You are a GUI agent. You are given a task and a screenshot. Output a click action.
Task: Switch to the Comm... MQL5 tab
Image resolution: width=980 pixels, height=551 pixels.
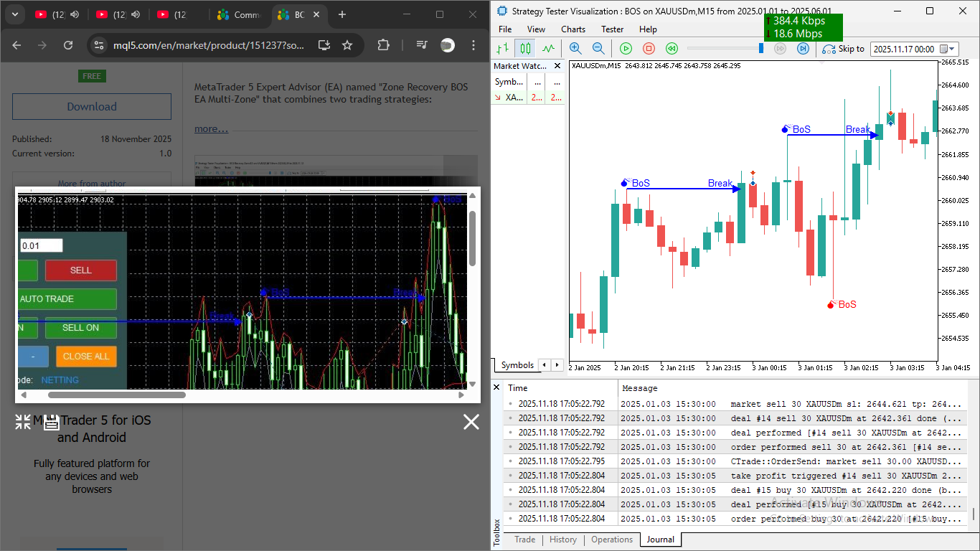point(239,14)
